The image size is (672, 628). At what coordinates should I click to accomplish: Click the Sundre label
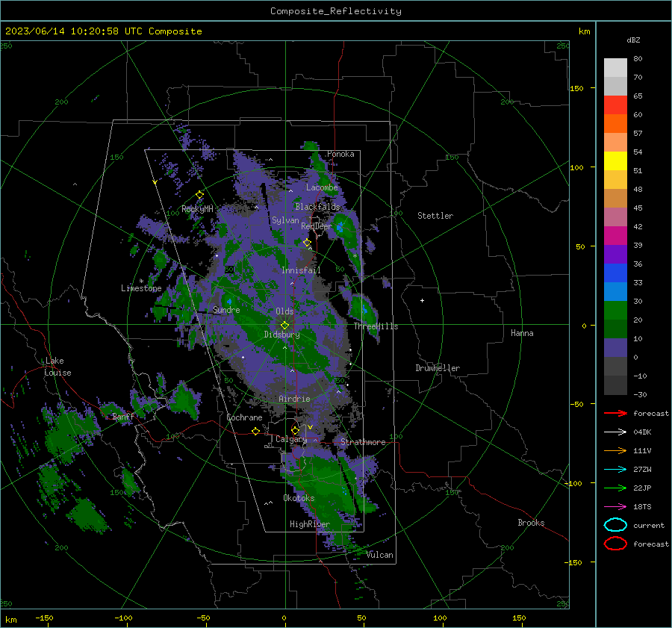click(x=226, y=310)
